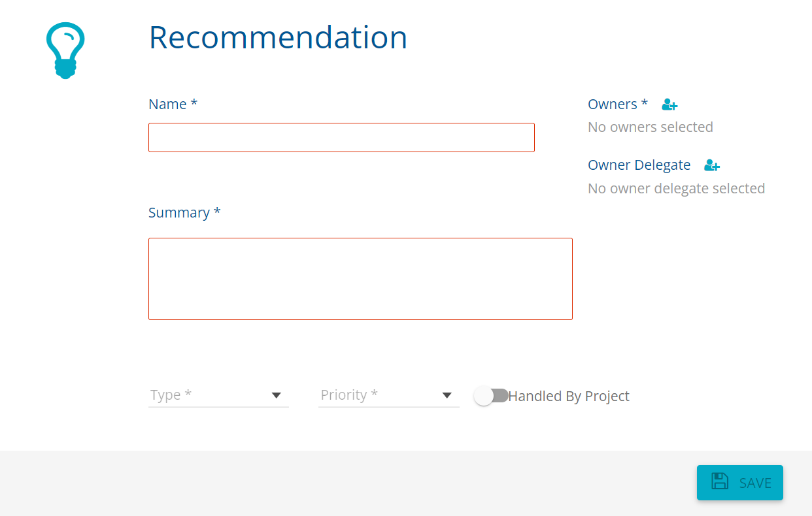
Task: Focus the Name input field
Action: tap(341, 138)
